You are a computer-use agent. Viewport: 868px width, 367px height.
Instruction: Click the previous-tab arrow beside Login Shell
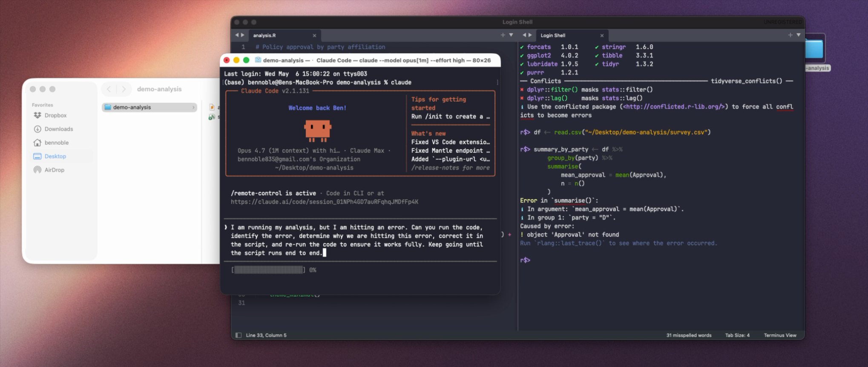click(524, 35)
